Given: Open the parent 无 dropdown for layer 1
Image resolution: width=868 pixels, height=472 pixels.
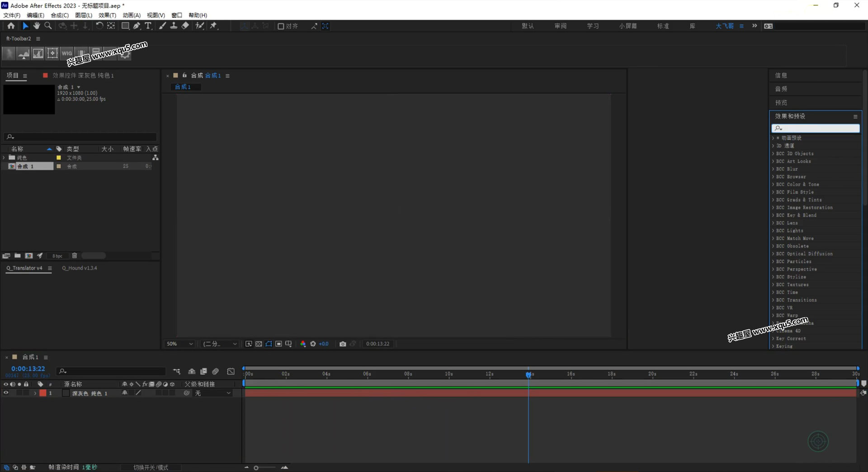Looking at the screenshot, I should (212, 393).
